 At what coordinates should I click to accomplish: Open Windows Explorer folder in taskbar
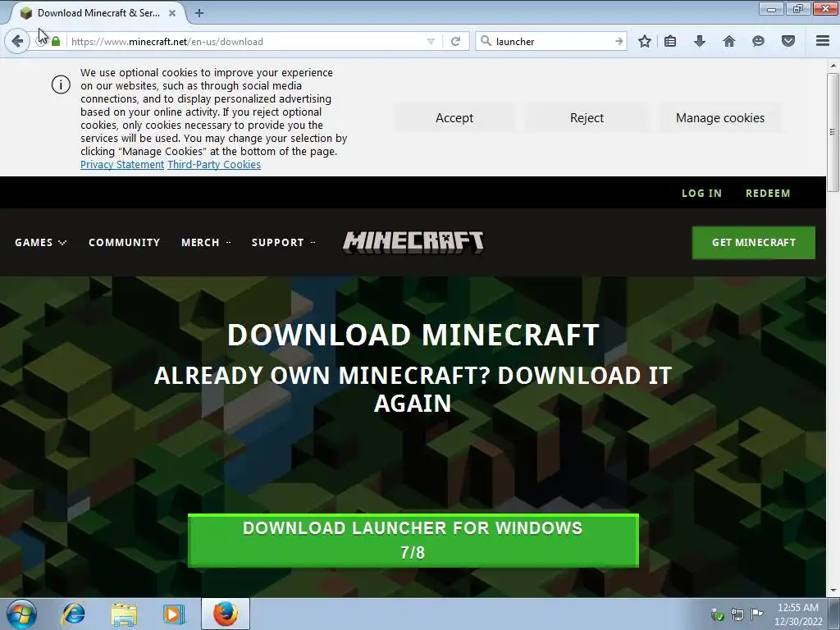click(124, 614)
